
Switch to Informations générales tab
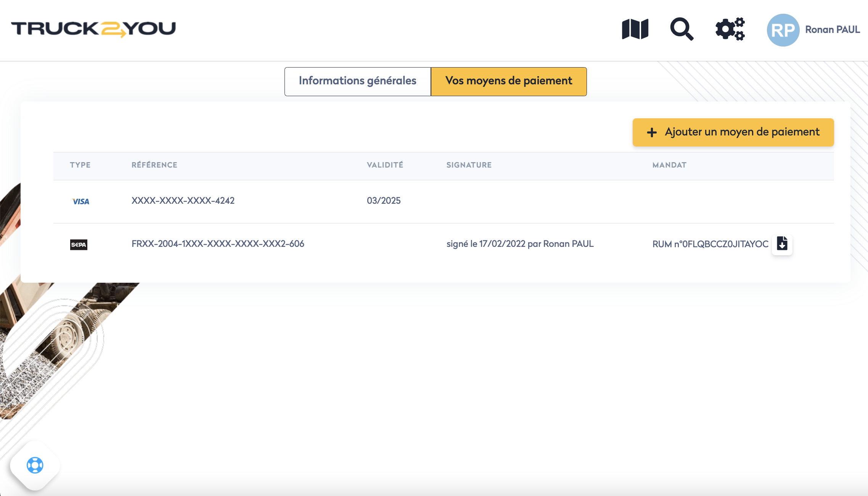pos(357,81)
